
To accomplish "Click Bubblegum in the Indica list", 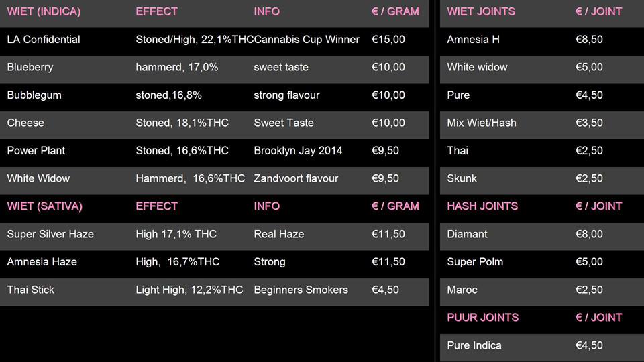I will [34, 95].
